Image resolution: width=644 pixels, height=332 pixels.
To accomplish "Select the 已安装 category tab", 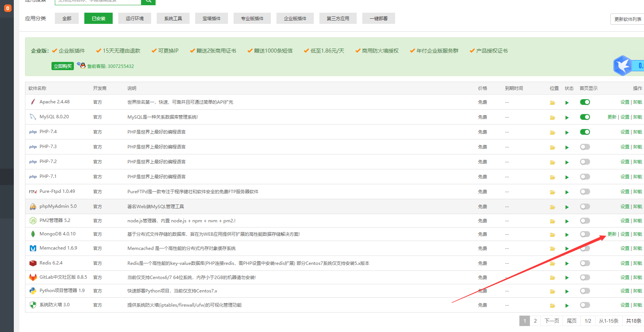I will [99, 18].
